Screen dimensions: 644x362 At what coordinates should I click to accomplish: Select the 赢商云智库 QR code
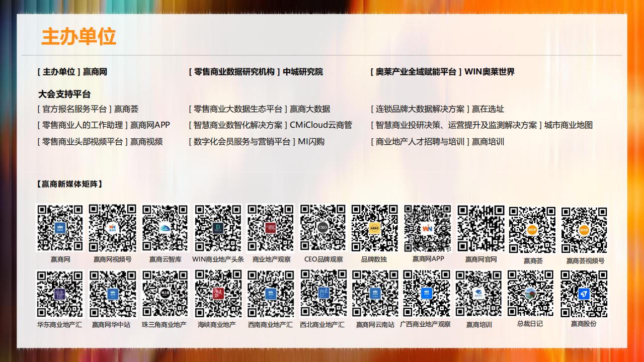click(165, 228)
